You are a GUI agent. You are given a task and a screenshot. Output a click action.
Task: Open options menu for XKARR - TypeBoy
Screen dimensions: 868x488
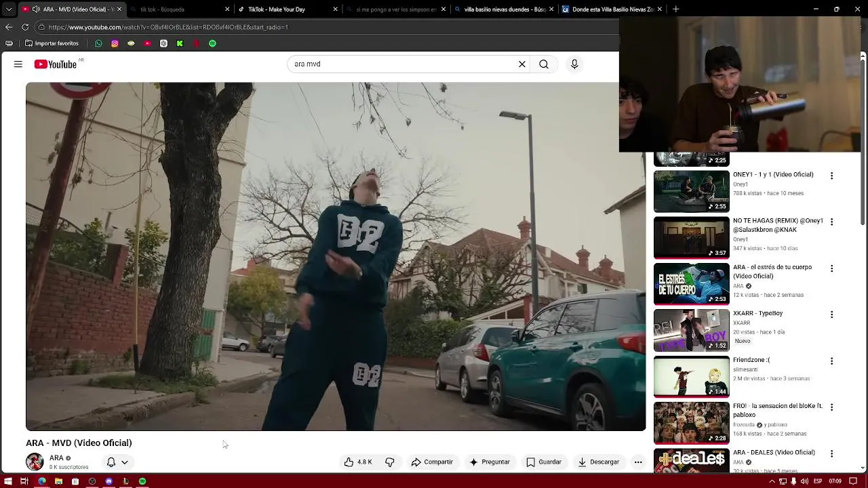pyautogui.click(x=831, y=314)
